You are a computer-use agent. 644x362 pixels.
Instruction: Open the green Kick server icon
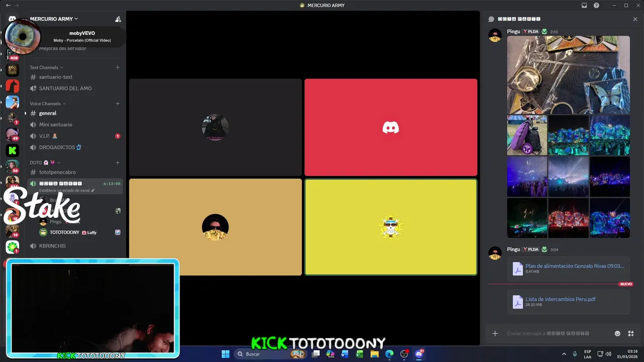pyautogui.click(x=13, y=150)
